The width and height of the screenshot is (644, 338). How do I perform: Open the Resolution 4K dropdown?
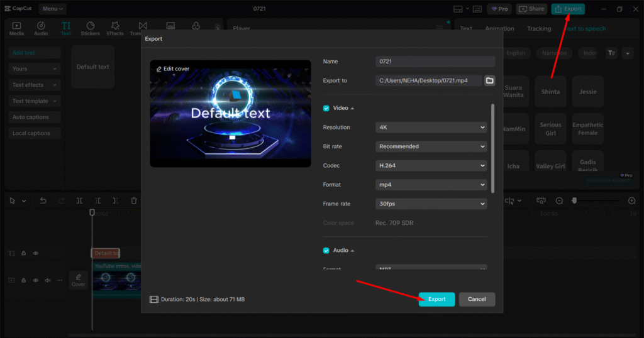pyautogui.click(x=432, y=128)
